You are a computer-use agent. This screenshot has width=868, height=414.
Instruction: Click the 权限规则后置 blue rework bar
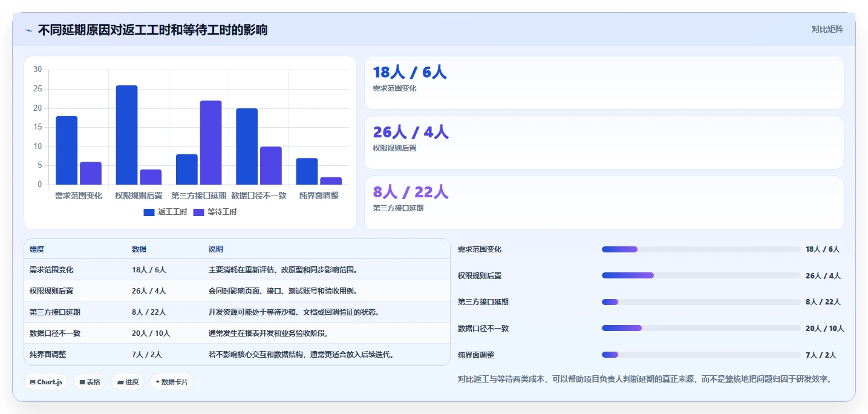tap(127, 135)
